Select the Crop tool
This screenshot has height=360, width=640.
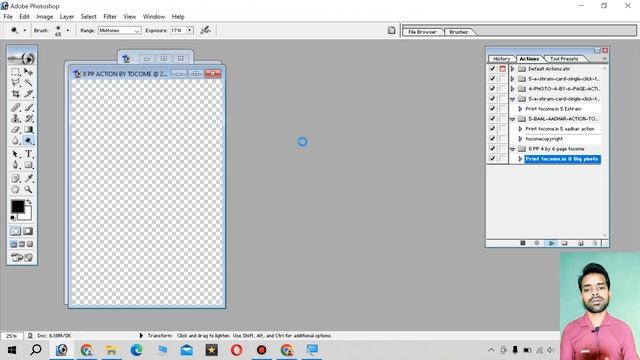click(x=16, y=94)
